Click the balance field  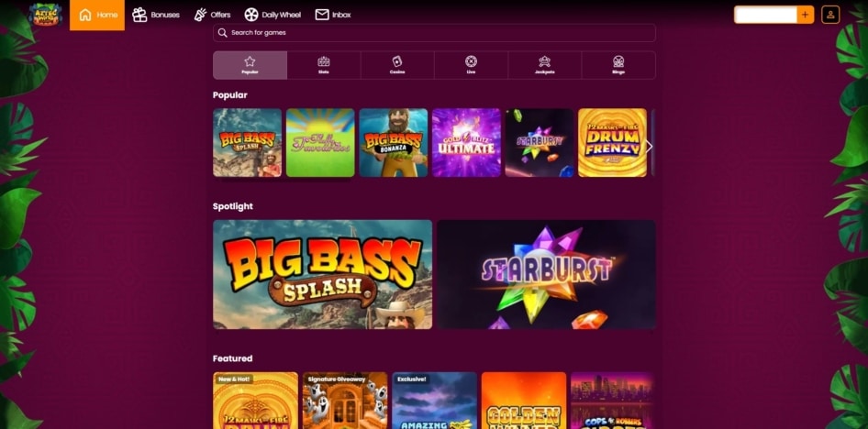coord(765,15)
